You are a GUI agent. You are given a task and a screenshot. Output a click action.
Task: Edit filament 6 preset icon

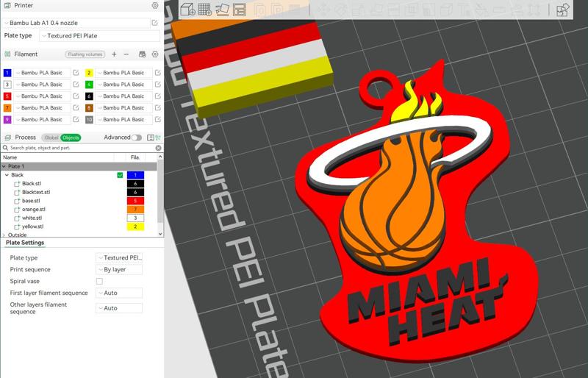pyautogui.click(x=157, y=96)
